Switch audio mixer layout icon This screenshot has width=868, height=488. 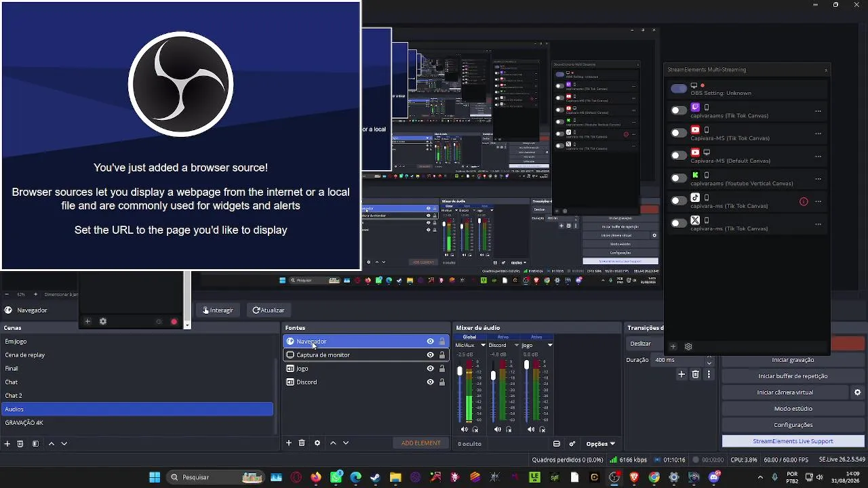pyautogui.click(x=557, y=444)
